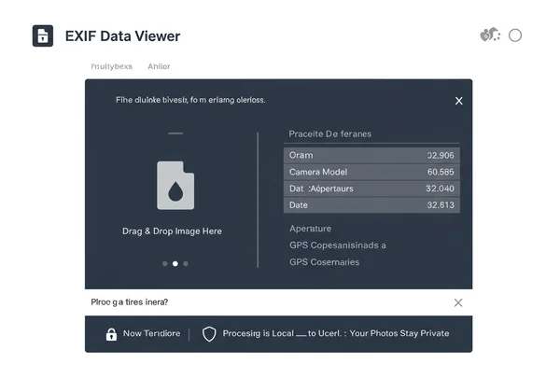Expand the GPS Cosemaries section
Viewport: 560px width, 392px height.
point(324,262)
